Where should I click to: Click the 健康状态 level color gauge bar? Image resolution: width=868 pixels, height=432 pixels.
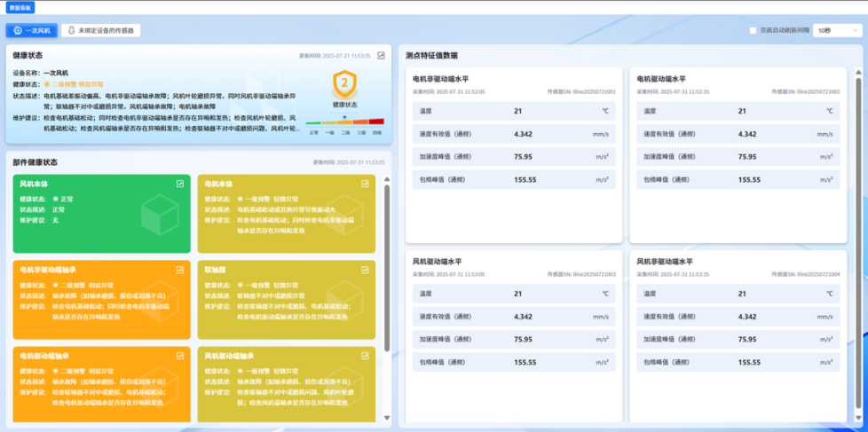tap(344, 122)
